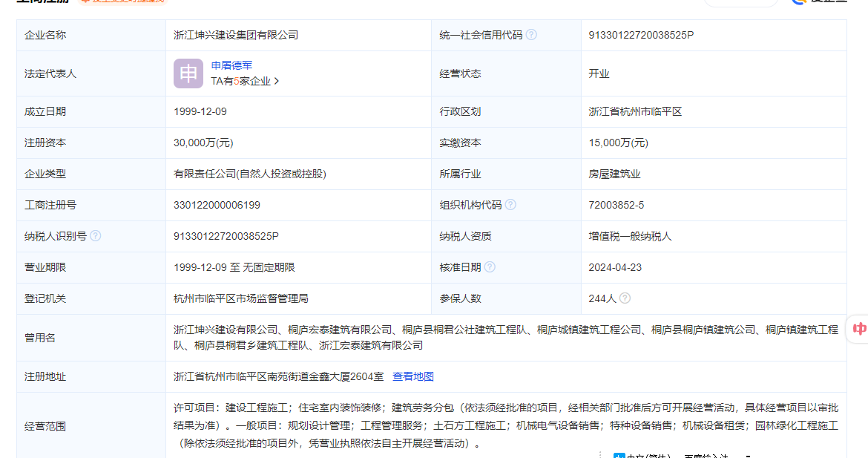Select registration authority 杭州市临平区市场监督管理局

click(x=241, y=298)
